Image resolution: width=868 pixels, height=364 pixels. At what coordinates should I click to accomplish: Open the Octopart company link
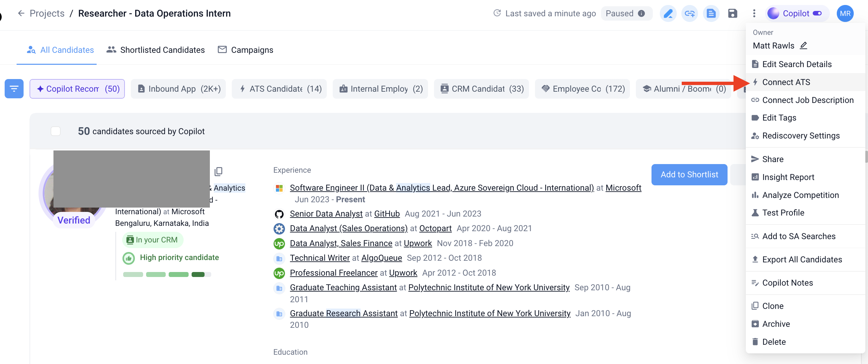[435, 228]
